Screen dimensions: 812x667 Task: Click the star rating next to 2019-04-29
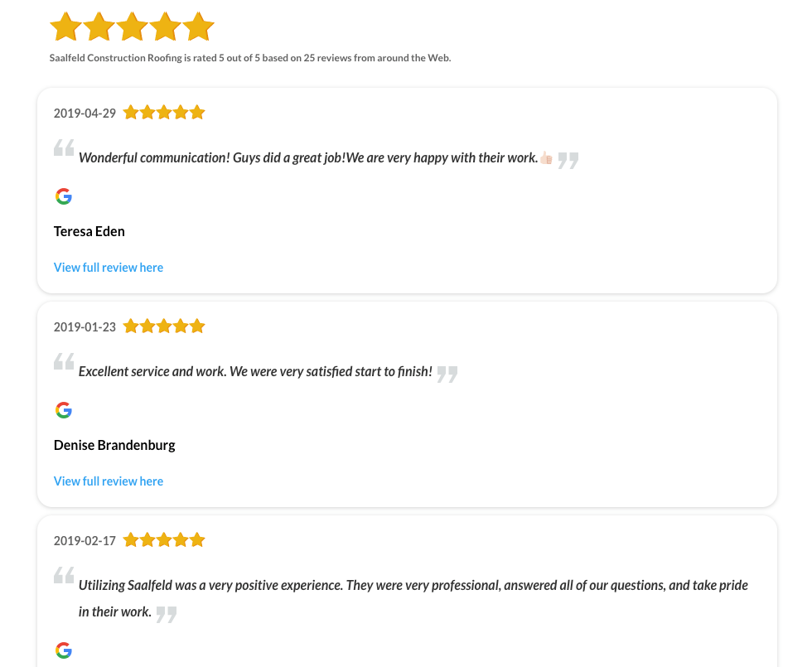pos(164,113)
